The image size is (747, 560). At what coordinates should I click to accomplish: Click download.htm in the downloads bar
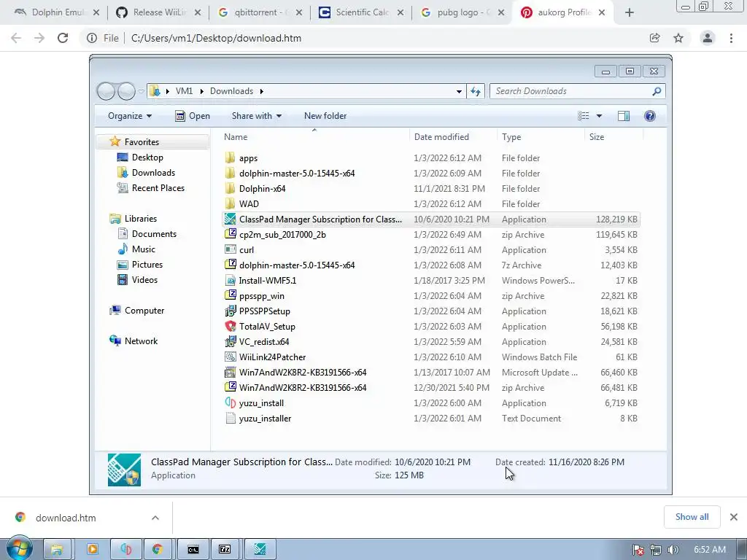(x=66, y=518)
